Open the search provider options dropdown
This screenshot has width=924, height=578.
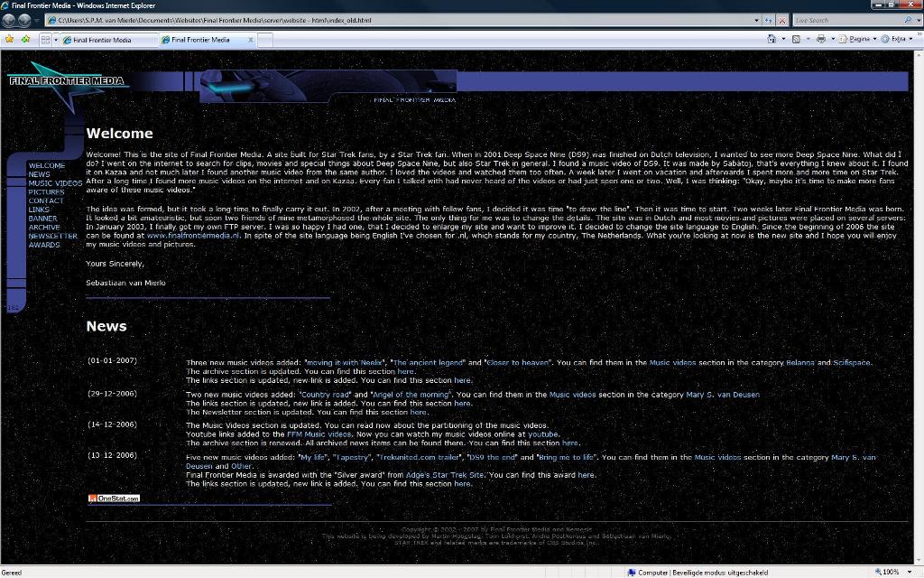coord(918,20)
